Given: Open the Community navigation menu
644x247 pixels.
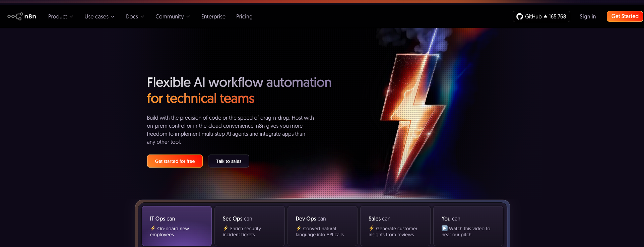Looking at the screenshot, I should 173,16.
